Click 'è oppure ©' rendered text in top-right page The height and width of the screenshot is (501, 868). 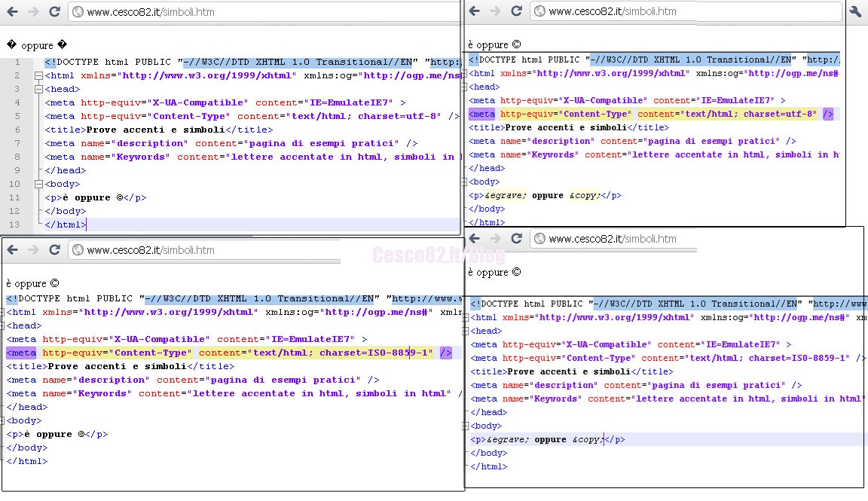494,44
